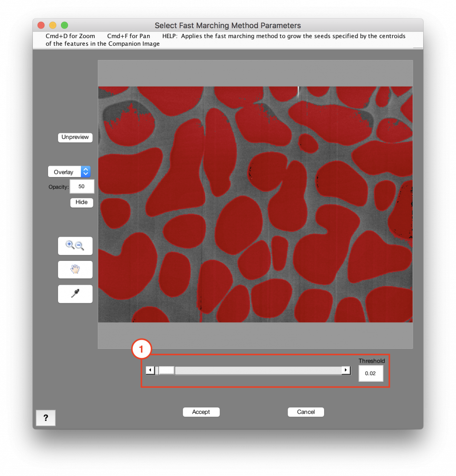Minimize the dialog with the yellow window button
The width and height of the screenshot is (456, 476).
coord(53,25)
